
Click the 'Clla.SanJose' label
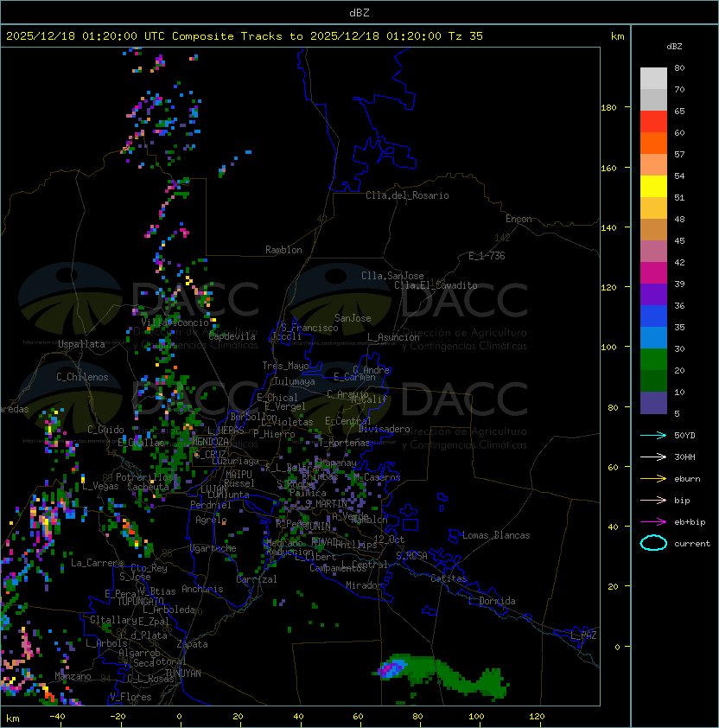392,276
